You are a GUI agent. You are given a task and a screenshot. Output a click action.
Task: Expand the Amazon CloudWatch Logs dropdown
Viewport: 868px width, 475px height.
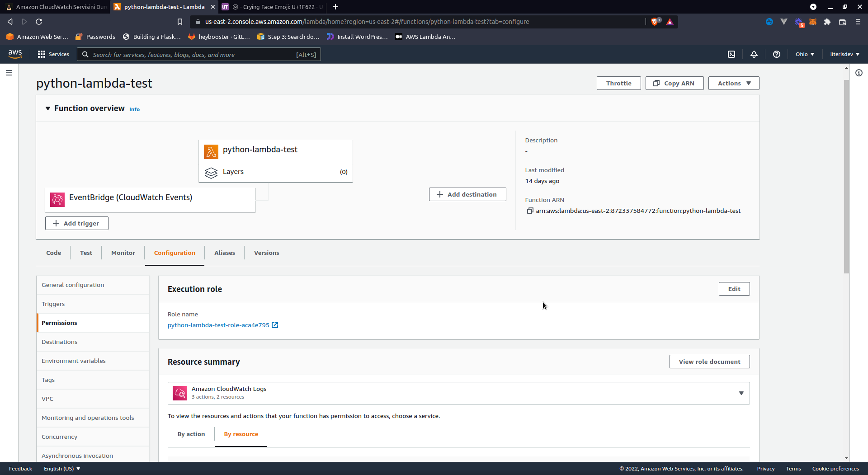coord(741,393)
